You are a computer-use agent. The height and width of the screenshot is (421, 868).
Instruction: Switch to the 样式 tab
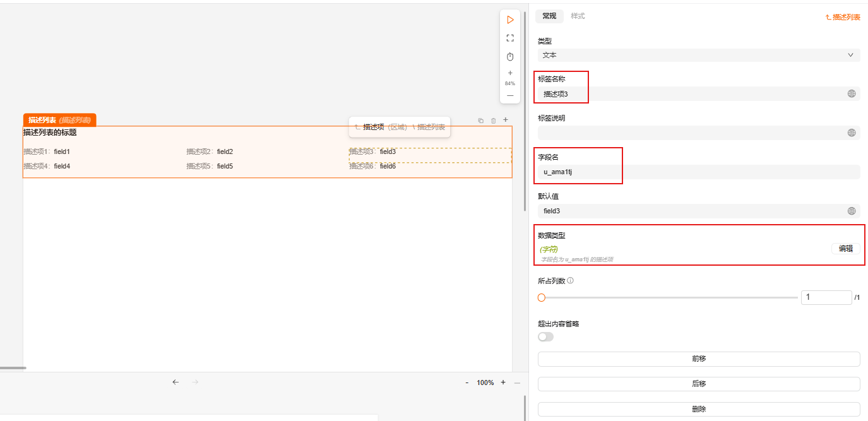578,16
